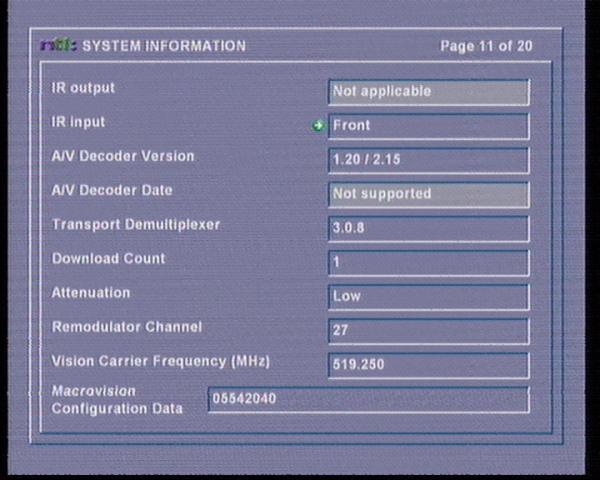The image size is (600, 480).
Task: Click the Transport Demultiplexer value 3.0.8
Action: tap(428, 228)
